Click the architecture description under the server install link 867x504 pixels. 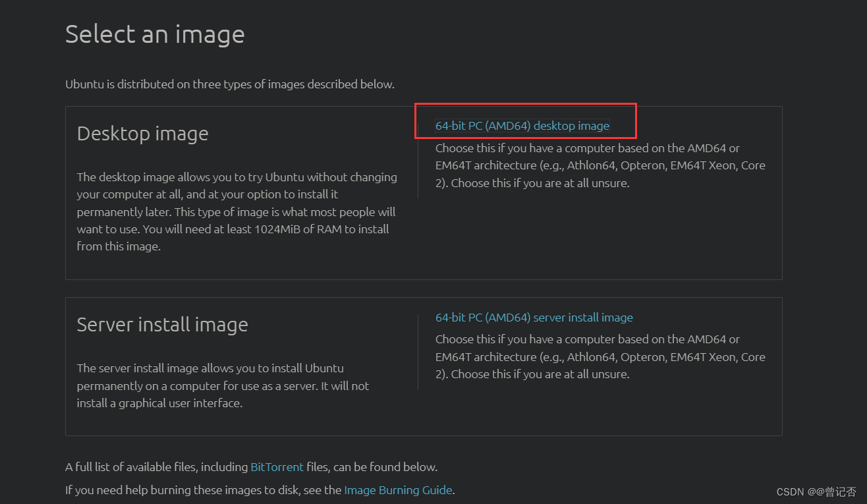(x=600, y=356)
